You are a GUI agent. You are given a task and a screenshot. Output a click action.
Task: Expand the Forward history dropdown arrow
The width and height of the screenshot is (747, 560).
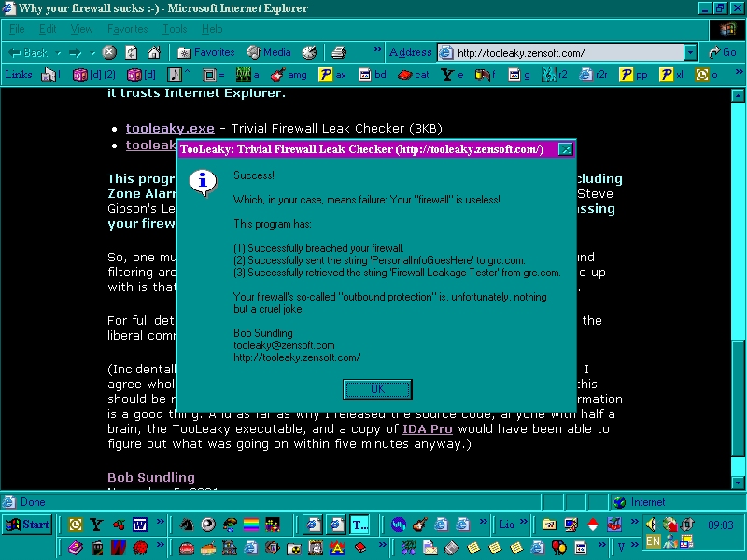coord(92,53)
